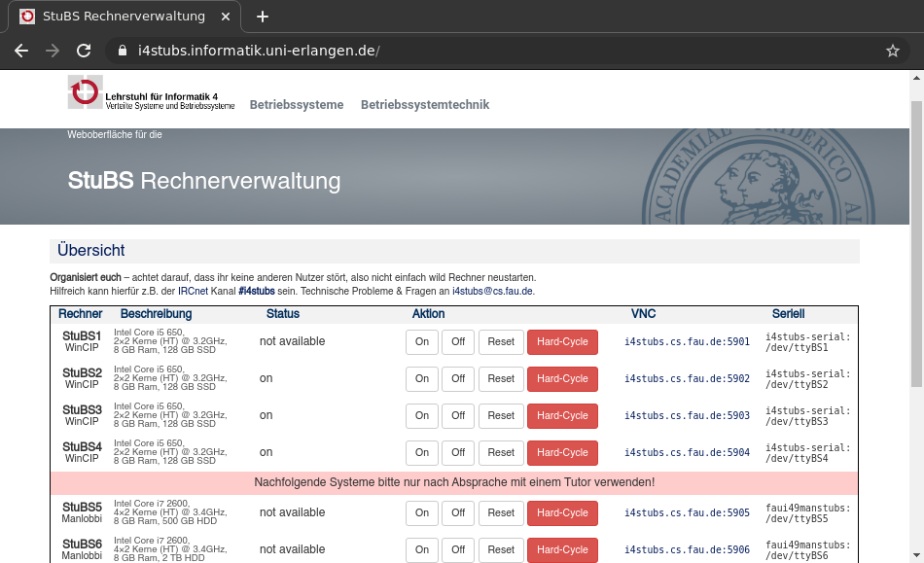
Task: Bookmark this page with star icon
Action: (892, 51)
